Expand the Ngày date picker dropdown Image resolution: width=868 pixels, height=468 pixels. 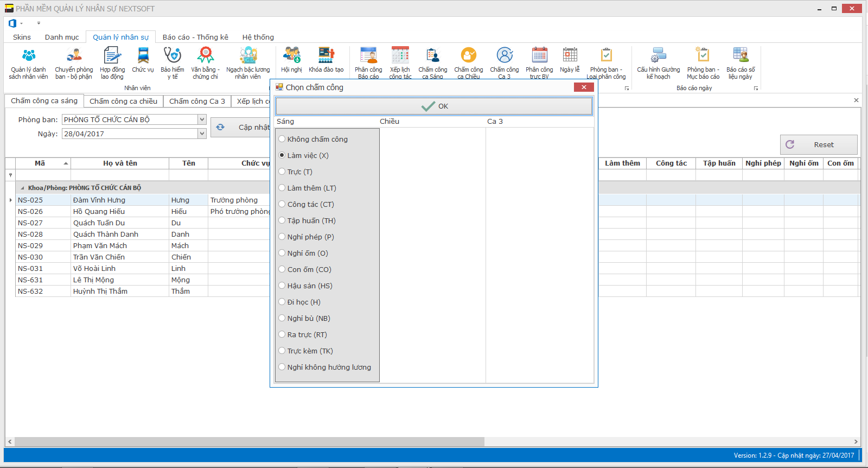pos(202,134)
